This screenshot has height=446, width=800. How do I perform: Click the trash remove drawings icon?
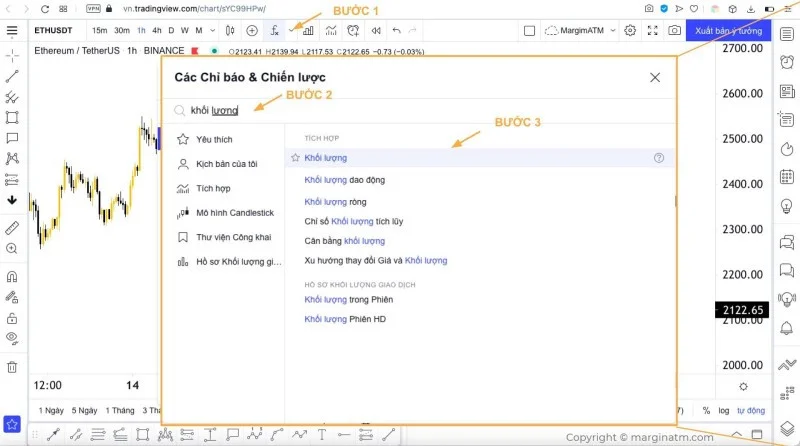coord(12,367)
